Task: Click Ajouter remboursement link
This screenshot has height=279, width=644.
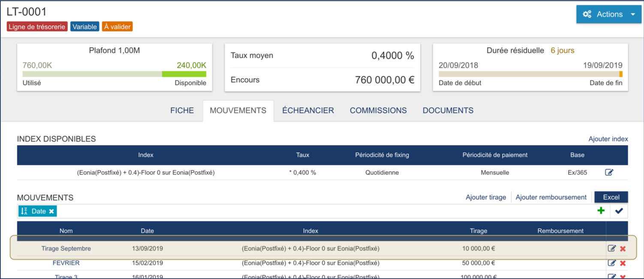Action: [x=551, y=197]
